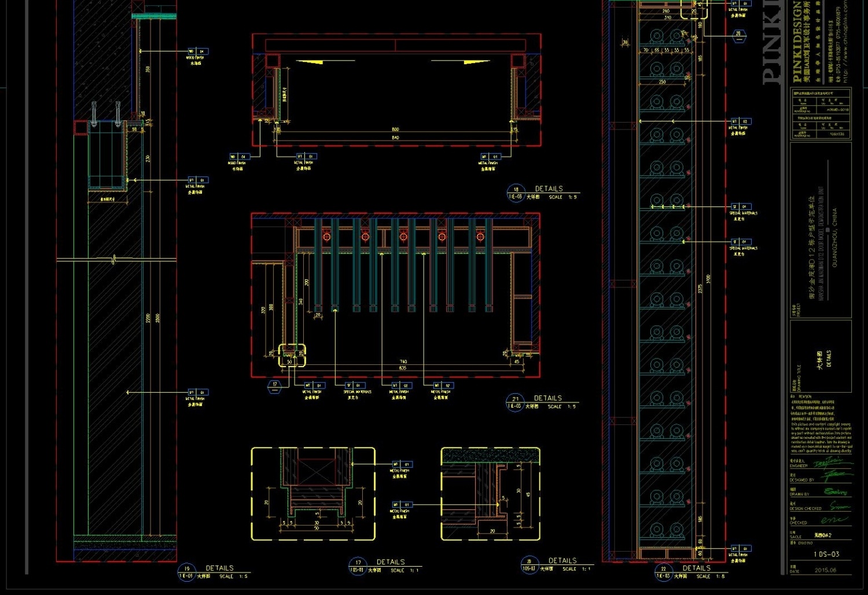The height and width of the screenshot is (595, 868).
Task: Click the 340 vertical dimension in detail 21
Action: coord(300,301)
